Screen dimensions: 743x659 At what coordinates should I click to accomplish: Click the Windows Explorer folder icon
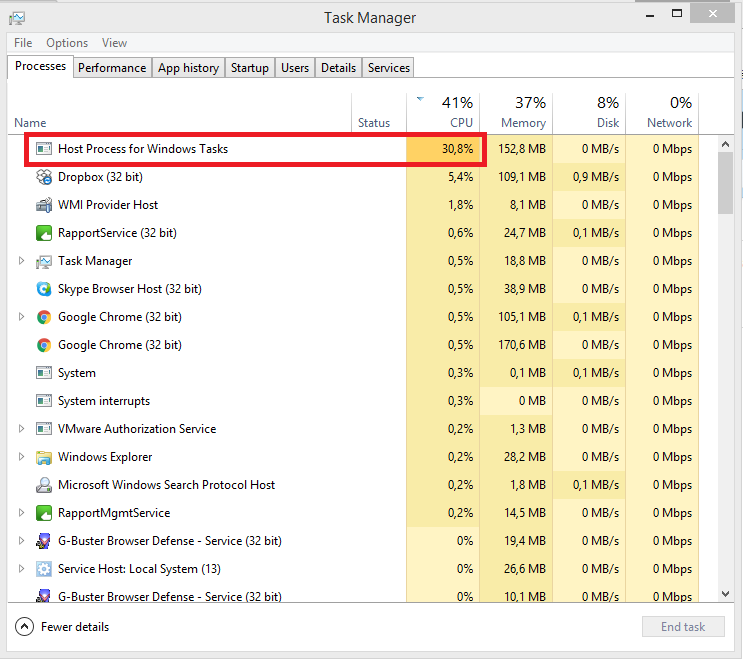44,457
